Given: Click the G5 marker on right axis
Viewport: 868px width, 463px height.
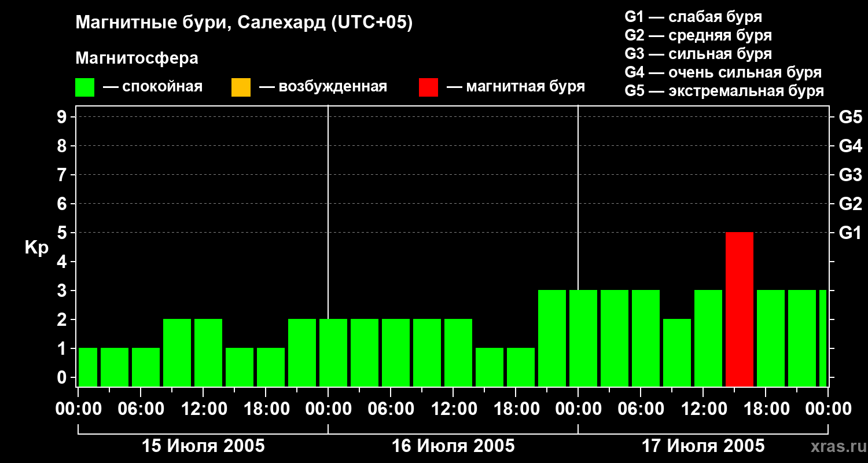Looking at the screenshot, I should 850,117.
